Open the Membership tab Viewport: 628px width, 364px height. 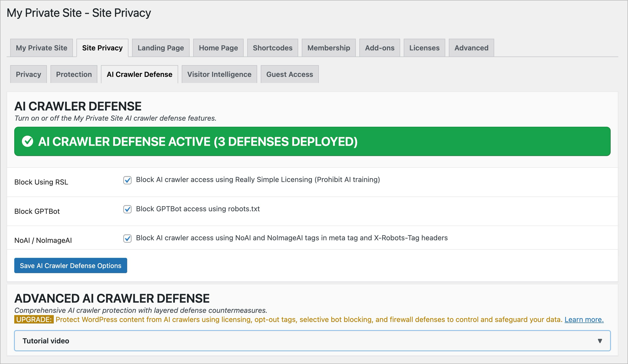tap(329, 48)
